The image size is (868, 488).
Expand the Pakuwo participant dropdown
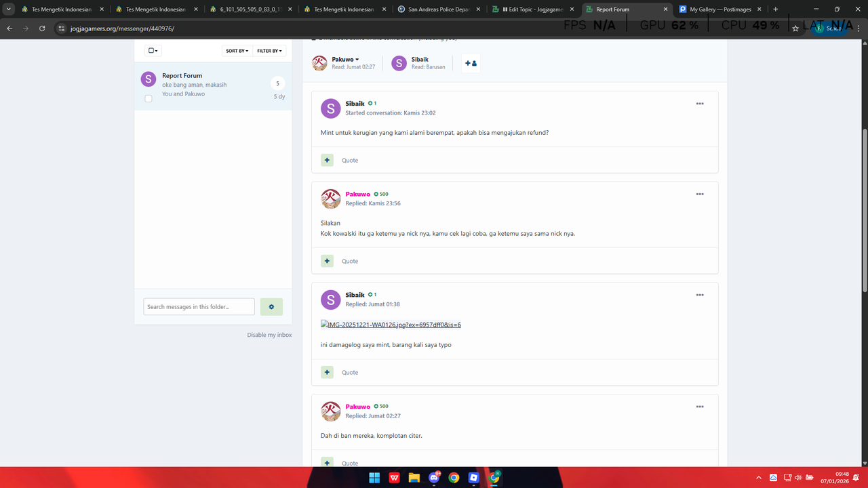345,60
